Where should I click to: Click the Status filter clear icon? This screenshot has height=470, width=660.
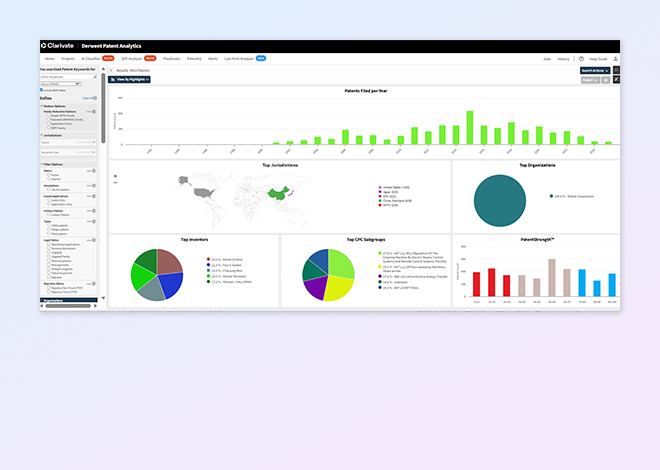[94, 171]
